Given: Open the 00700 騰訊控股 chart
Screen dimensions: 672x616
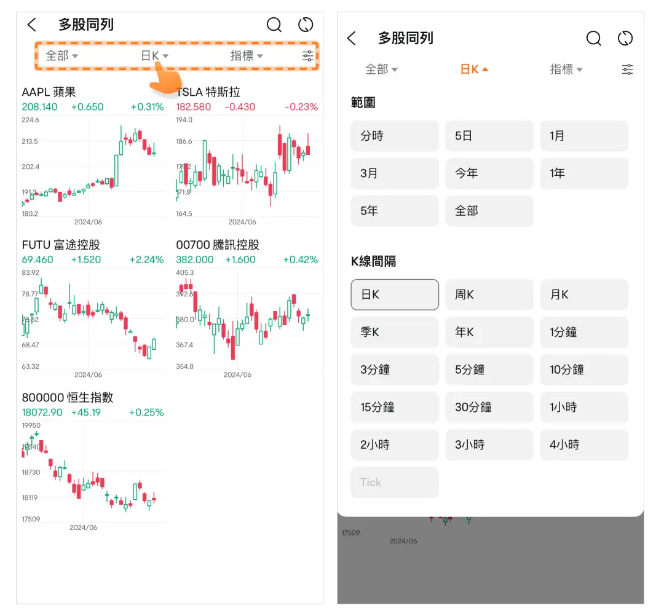Looking at the screenshot, I should [x=247, y=320].
